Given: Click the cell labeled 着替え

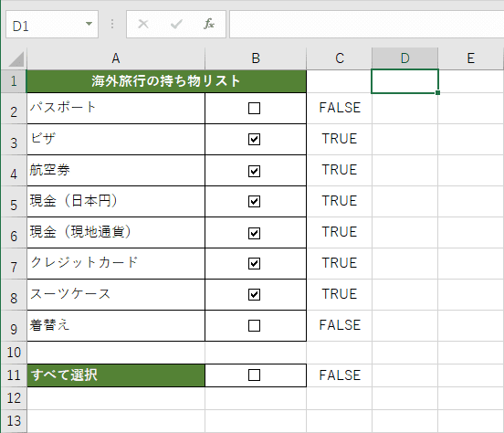Looking at the screenshot, I should pyautogui.click(x=116, y=325).
